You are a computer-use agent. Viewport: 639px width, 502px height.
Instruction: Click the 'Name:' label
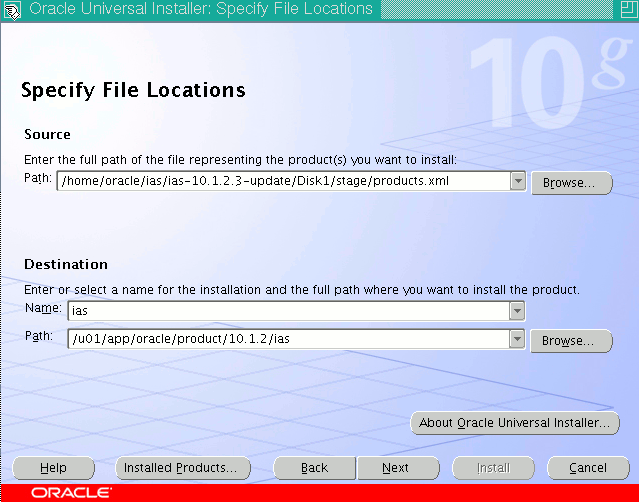[43, 308]
